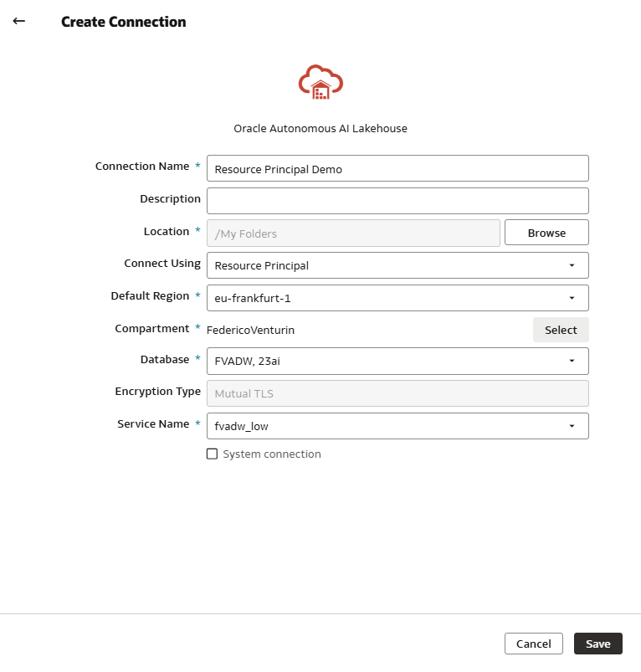Click the FedericoVenturin compartment value
Image resolution: width=641 pixels, height=672 pixels.
click(x=251, y=330)
